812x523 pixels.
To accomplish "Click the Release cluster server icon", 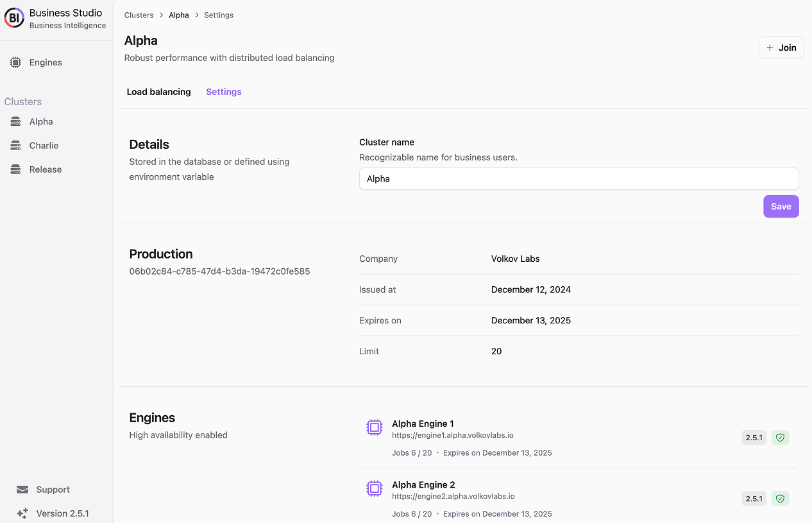I will click(x=15, y=169).
